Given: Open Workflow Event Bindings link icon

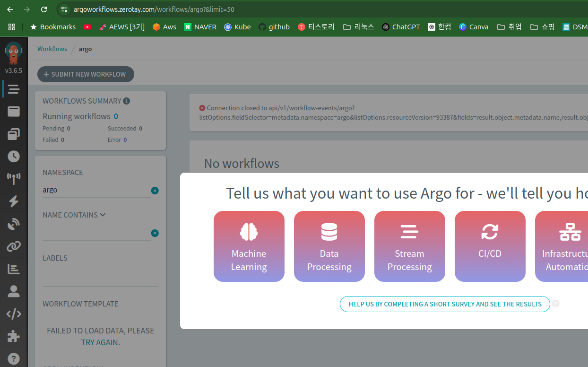Looking at the screenshot, I should [x=14, y=246].
